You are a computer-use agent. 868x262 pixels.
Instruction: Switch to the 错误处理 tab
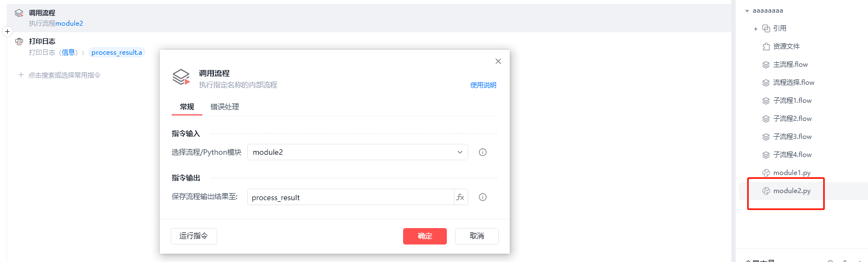(225, 107)
